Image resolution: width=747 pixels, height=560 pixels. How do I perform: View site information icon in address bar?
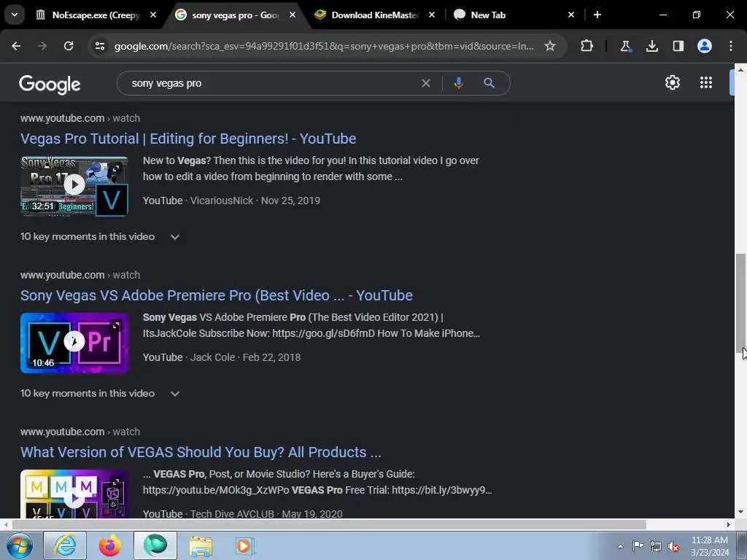pyautogui.click(x=99, y=46)
